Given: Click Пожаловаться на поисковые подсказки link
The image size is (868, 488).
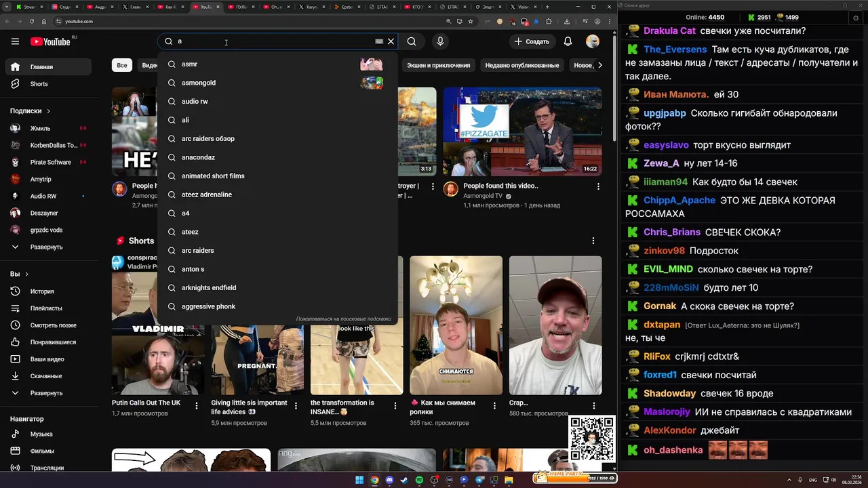Looking at the screenshot, I should pos(343,319).
